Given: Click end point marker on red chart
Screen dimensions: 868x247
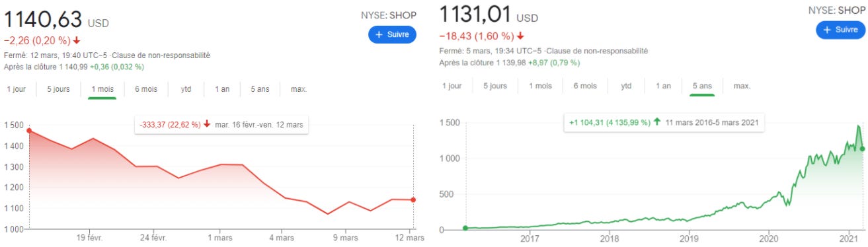Looking at the screenshot, I should click(x=413, y=199).
